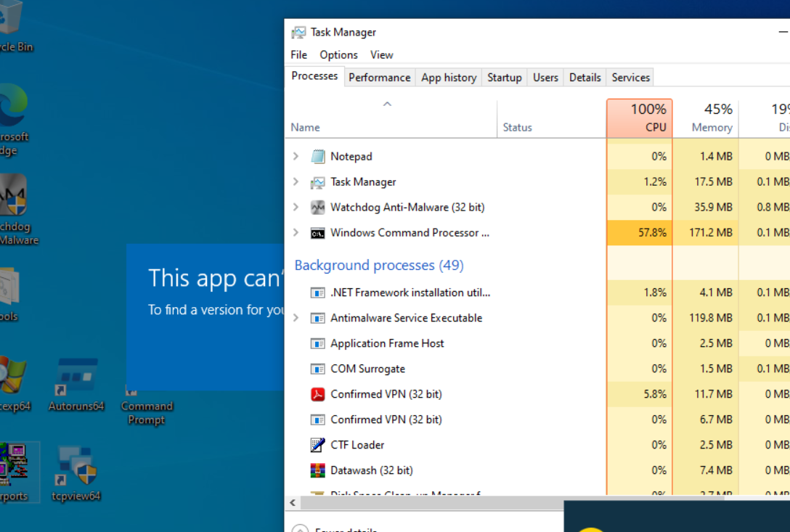The width and height of the screenshot is (790, 532).
Task: Select the Datawash process icon
Action: pos(317,470)
